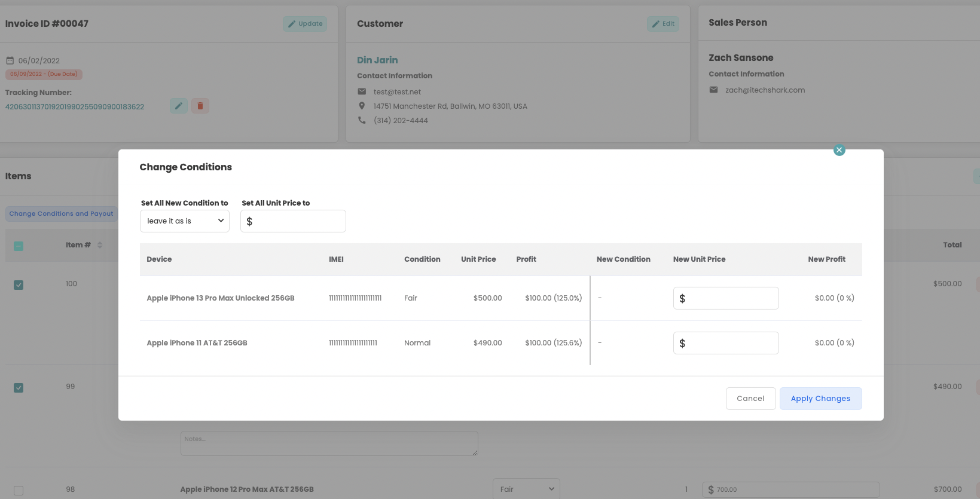Click Apple iPhone 11 AT&T 256GB row text
980x499 pixels.
tap(197, 343)
